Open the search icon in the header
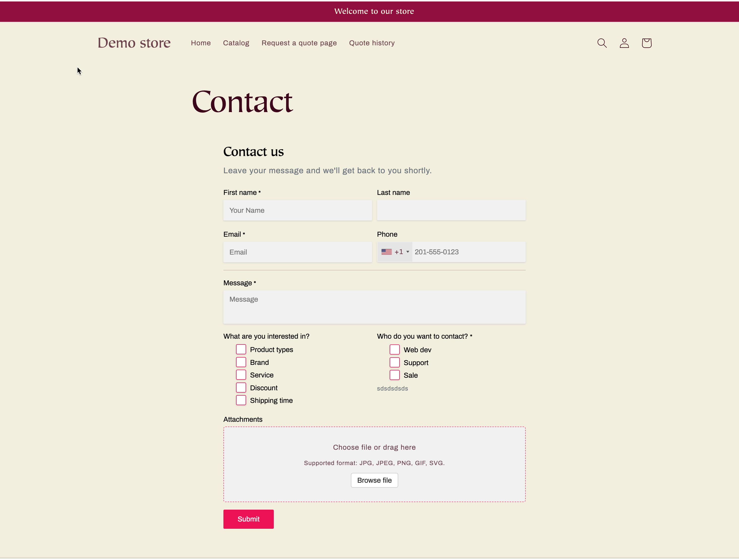Screen dimensions: 739x560 point(602,43)
